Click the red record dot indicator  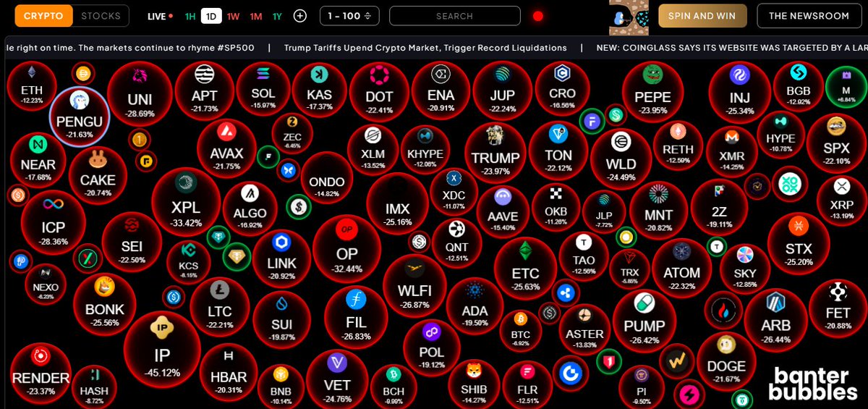pyautogui.click(x=537, y=16)
